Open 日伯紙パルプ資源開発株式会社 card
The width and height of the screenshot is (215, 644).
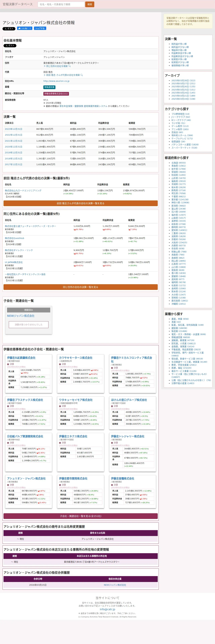[x=25, y=436]
